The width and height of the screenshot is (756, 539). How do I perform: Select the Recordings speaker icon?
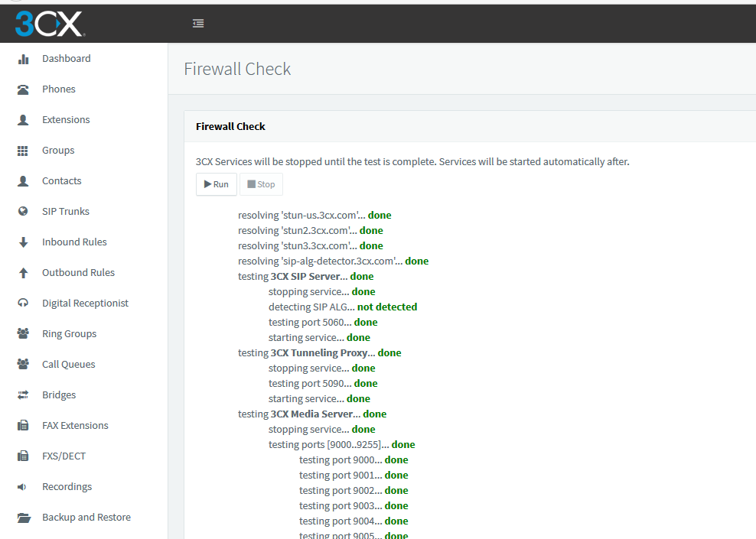click(x=21, y=487)
